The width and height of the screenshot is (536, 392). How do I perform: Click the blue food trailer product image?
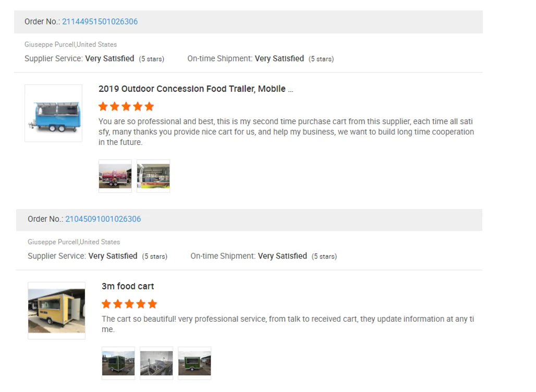(x=53, y=113)
